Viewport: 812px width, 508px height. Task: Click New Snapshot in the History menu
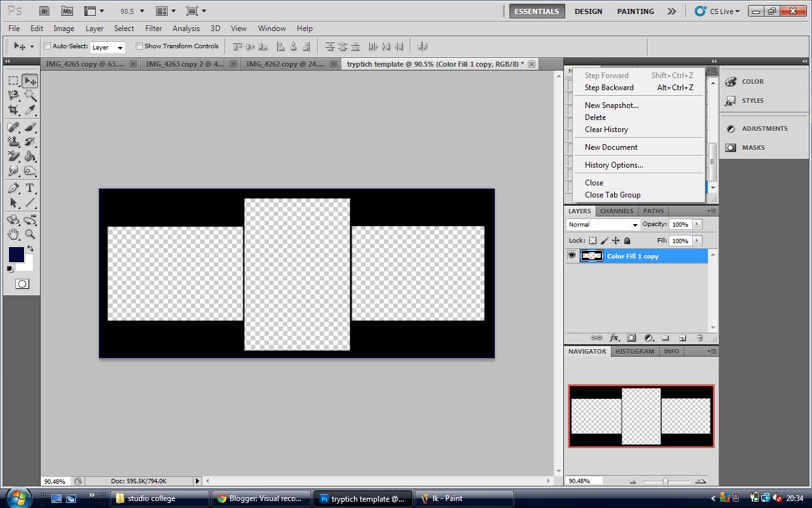[x=611, y=105]
